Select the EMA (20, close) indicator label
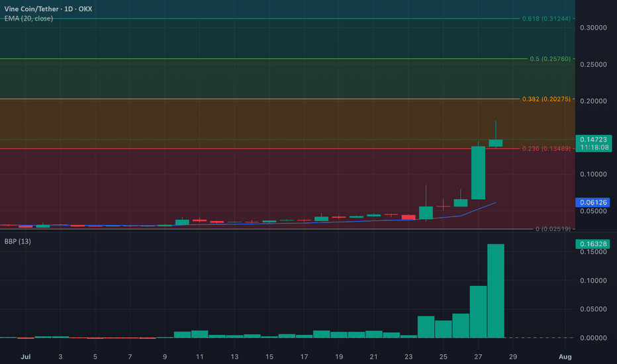 tap(28, 19)
